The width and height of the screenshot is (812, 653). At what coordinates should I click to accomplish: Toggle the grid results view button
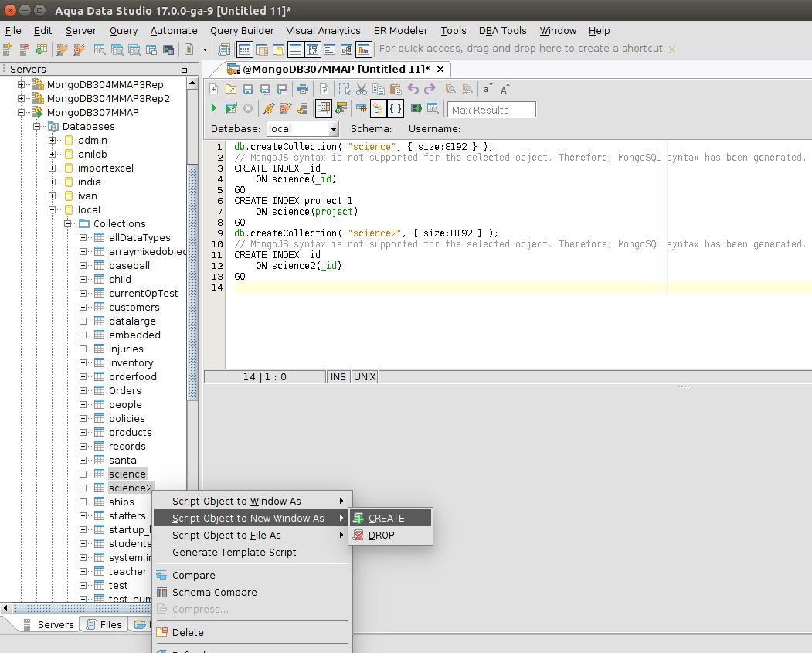tap(324, 108)
